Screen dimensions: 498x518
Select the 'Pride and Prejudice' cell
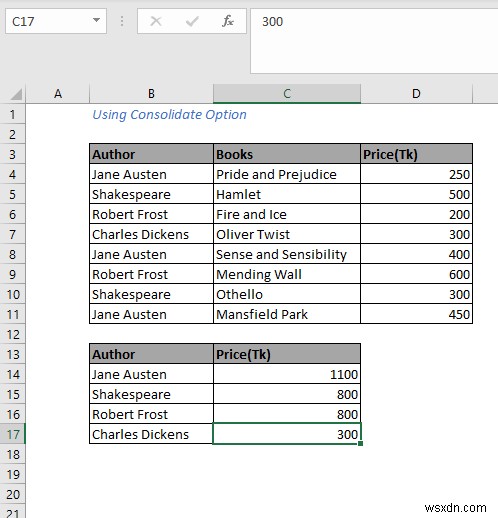click(x=287, y=174)
